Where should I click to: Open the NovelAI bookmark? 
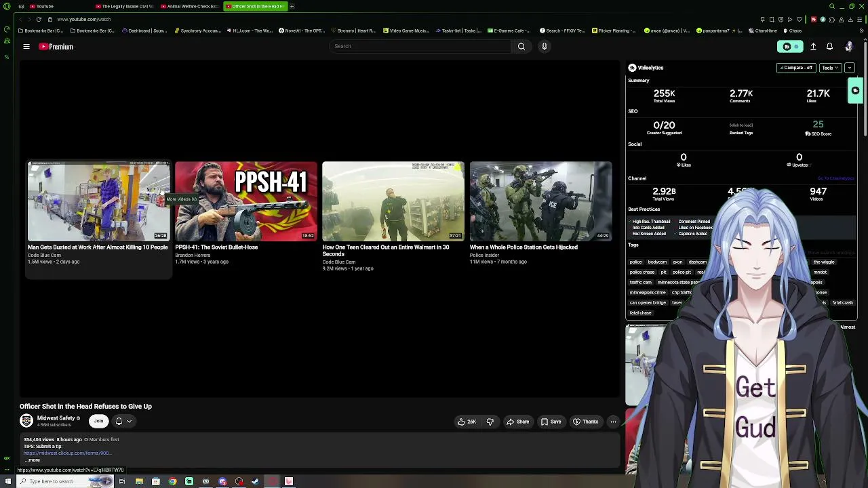302,30
